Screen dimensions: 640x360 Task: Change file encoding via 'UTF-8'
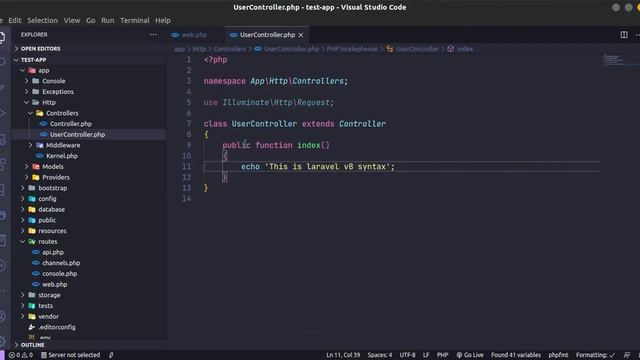pyautogui.click(x=407, y=355)
